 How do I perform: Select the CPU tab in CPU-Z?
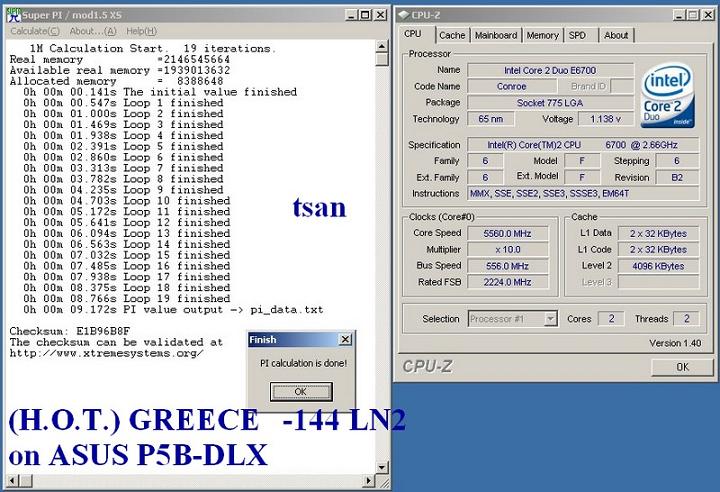(413, 34)
